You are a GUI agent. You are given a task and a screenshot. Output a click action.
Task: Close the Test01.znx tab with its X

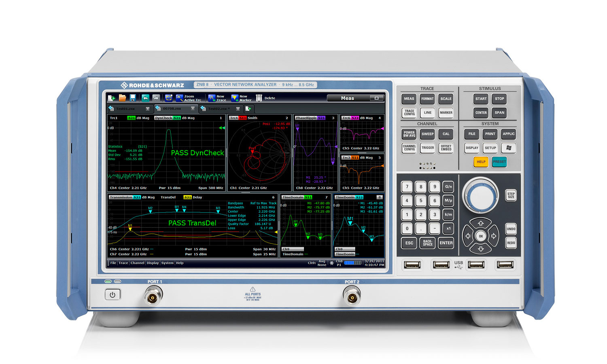coord(148,108)
